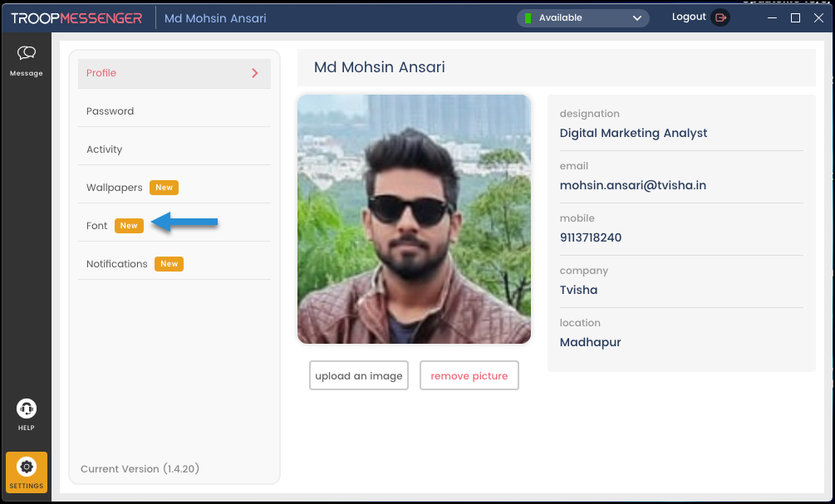Expand the Available status dropdown arrow
Viewport: 835px width, 504px height.
tap(637, 18)
